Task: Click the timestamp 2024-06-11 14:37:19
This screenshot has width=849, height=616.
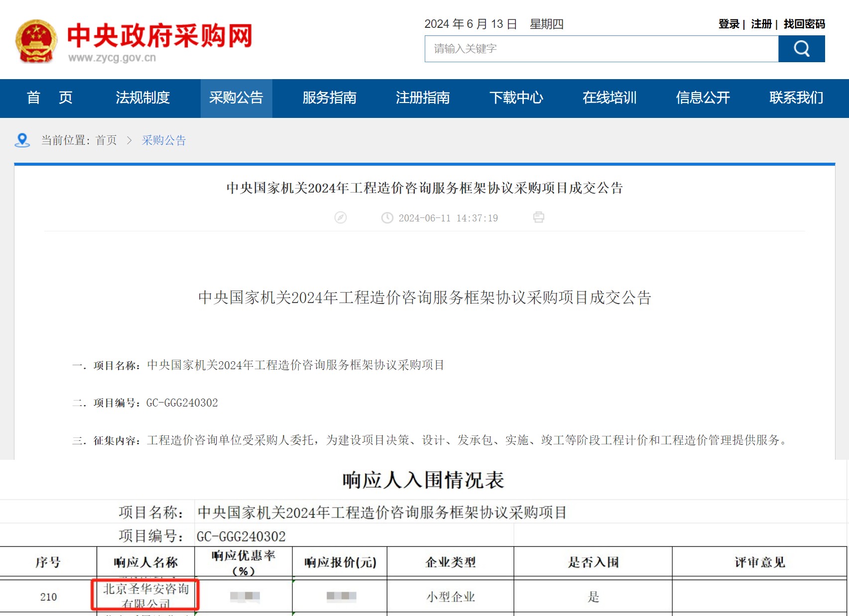Action: (x=448, y=218)
